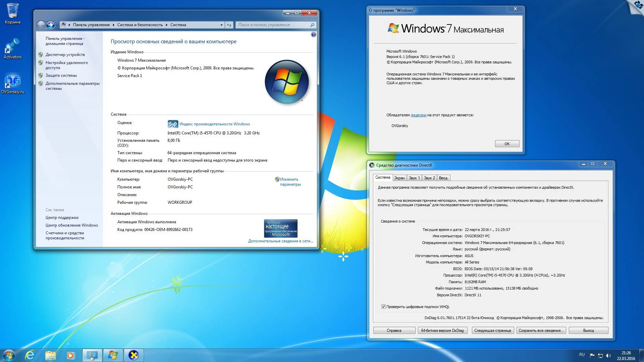The width and height of the screenshot is (644, 362).
Task: Open 'Счетчики и средства производительности' link
Action: [x=65, y=235]
